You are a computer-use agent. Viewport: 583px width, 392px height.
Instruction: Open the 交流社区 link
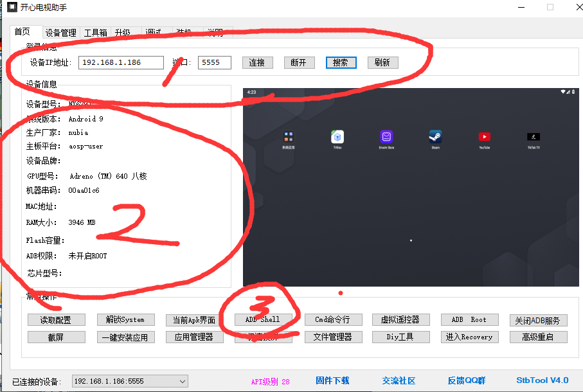pos(399,380)
